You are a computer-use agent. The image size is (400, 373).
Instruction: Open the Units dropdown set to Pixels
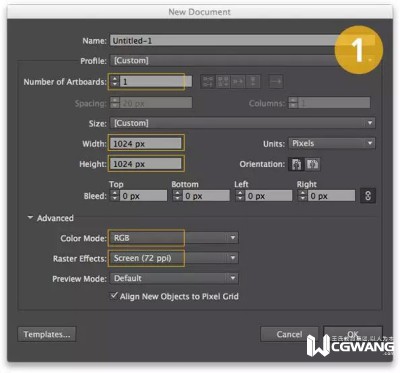pyautogui.click(x=332, y=143)
